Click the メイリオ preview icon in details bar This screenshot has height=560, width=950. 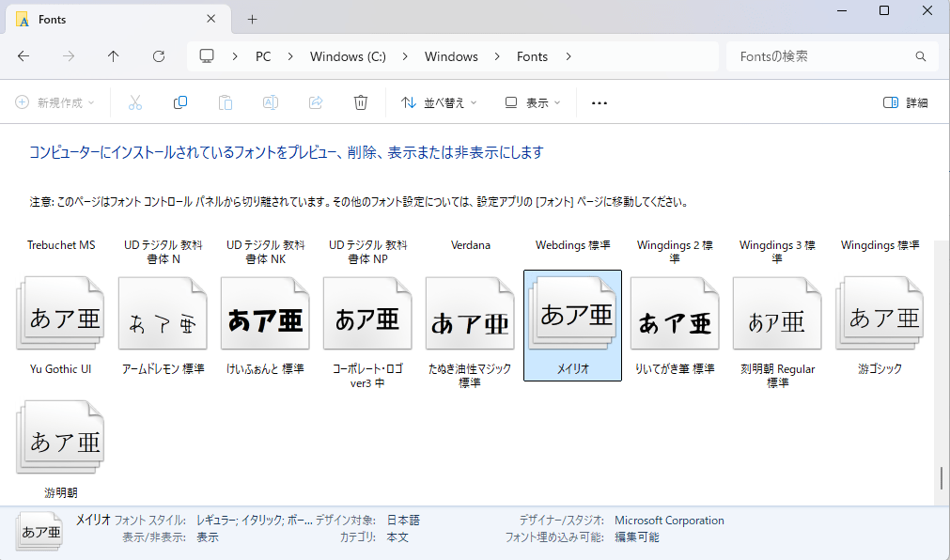tap(39, 532)
